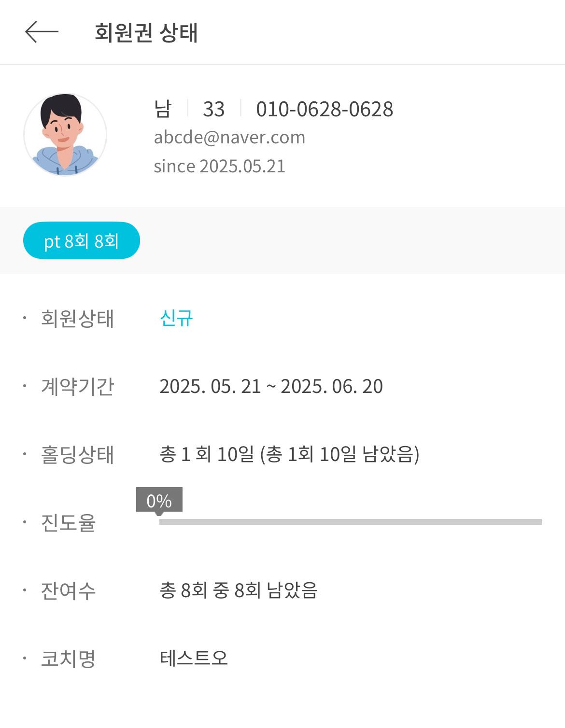The width and height of the screenshot is (565, 728).
Task: Tap the since 2025.05.21 join date
Action: click(220, 166)
